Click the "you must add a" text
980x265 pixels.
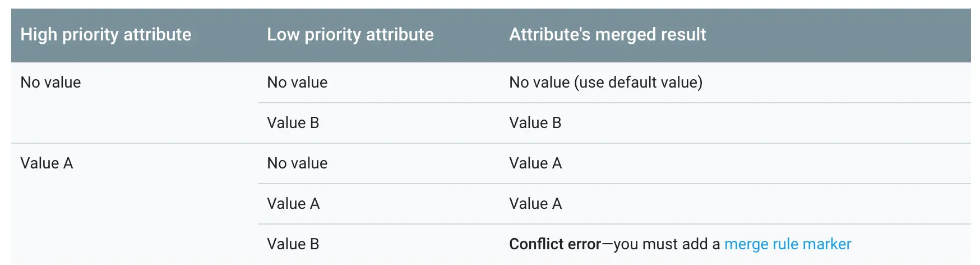[x=667, y=244]
